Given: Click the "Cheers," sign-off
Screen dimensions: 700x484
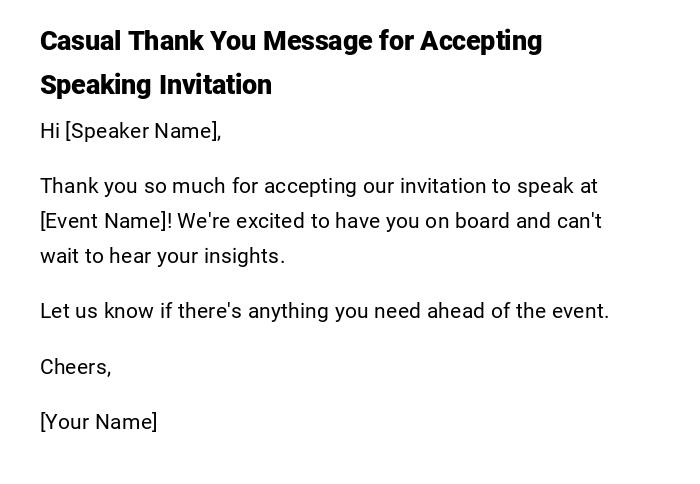Looking at the screenshot, I should point(75,367).
